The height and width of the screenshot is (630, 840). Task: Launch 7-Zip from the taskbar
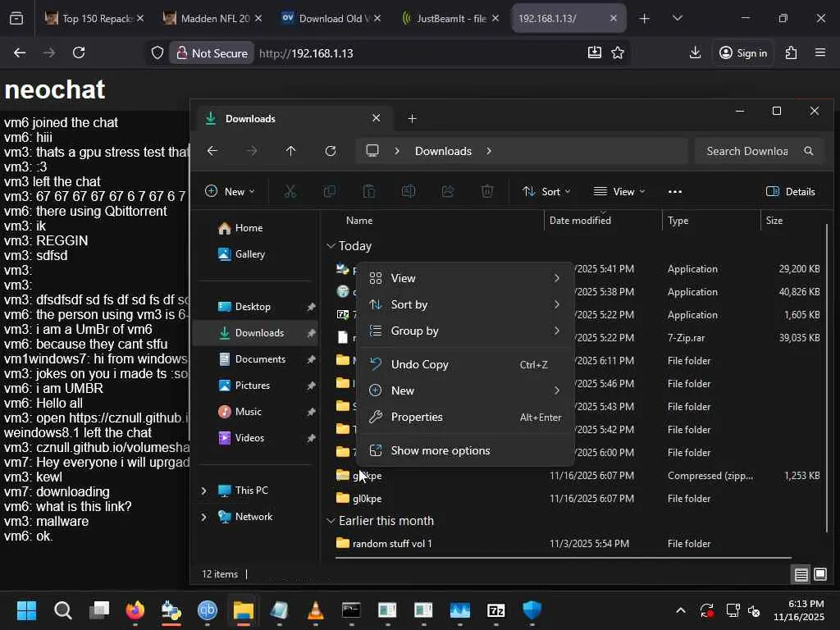tap(496, 610)
